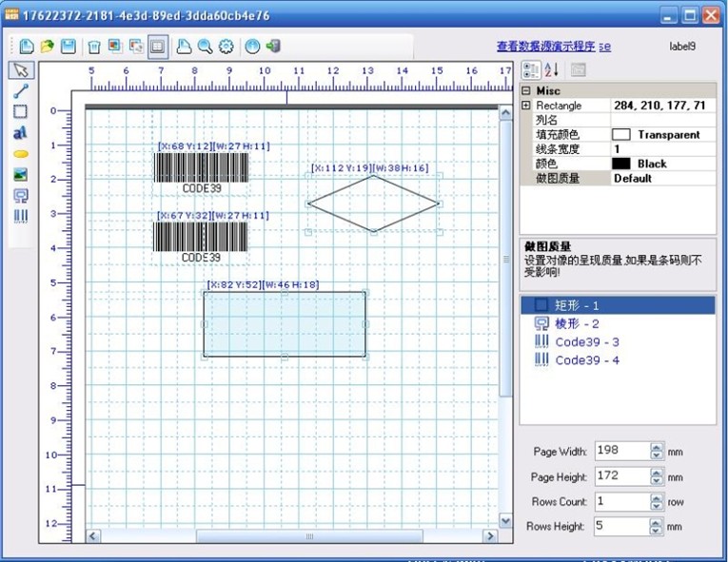Switch property grid to categorized view
728x562 pixels.
(532, 69)
